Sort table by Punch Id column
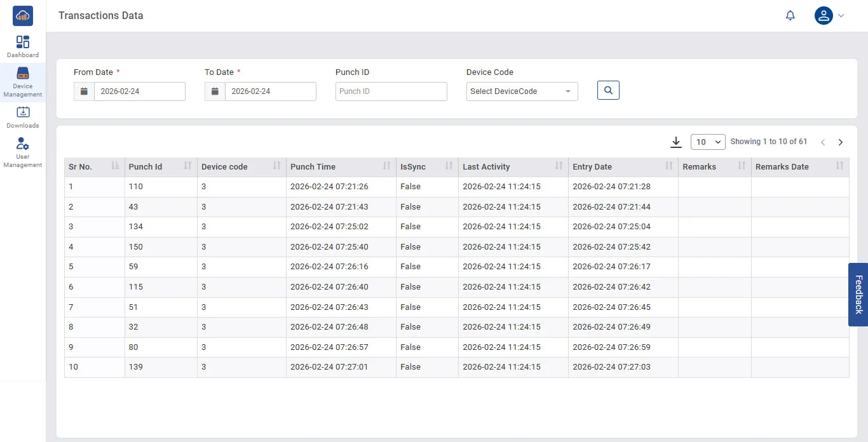The height and width of the screenshot is (442, 868). [x=187, y=166]
